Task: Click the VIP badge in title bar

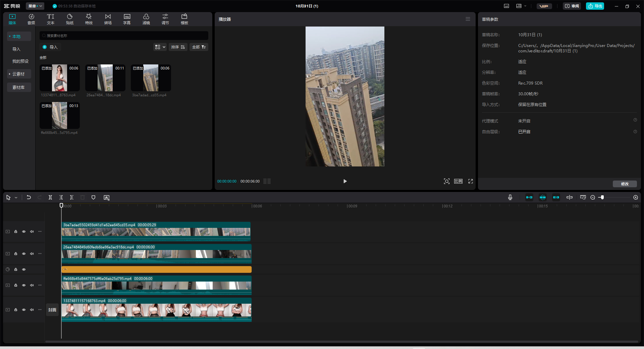Action: tap(544, 6)
